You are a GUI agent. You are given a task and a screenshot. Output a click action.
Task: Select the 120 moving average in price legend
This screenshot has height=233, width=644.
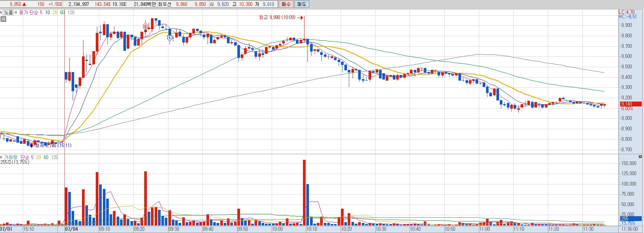[x=71, y=12]
